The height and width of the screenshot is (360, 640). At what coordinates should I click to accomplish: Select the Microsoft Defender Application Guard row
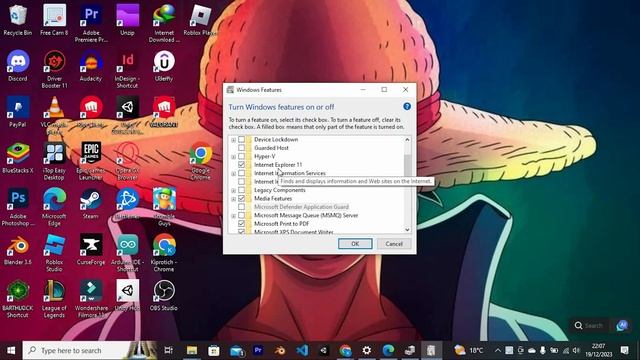click(301, 207)
